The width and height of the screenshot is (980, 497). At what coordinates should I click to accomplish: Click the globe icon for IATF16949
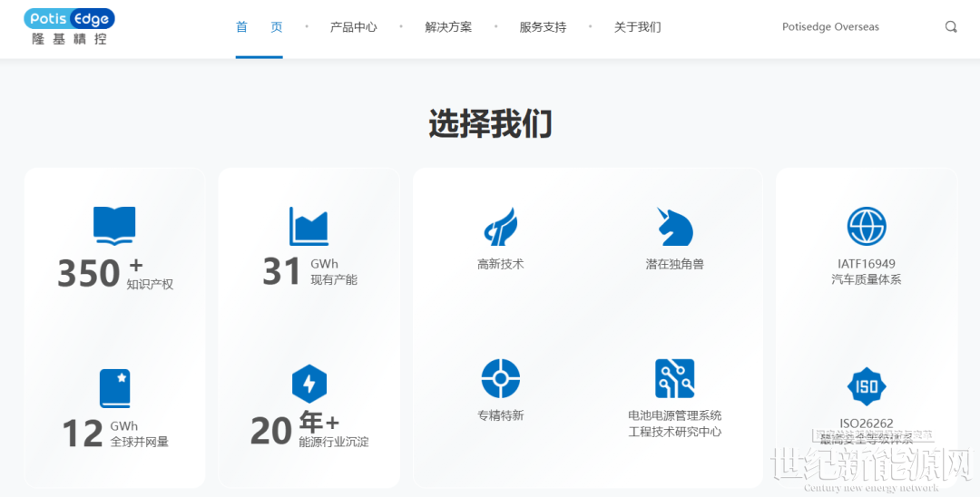point(867,227)
